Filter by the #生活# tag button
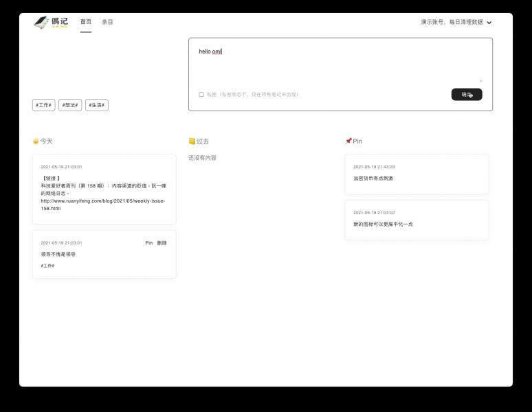This screenshot has width=532, height=412. point(97,105)
